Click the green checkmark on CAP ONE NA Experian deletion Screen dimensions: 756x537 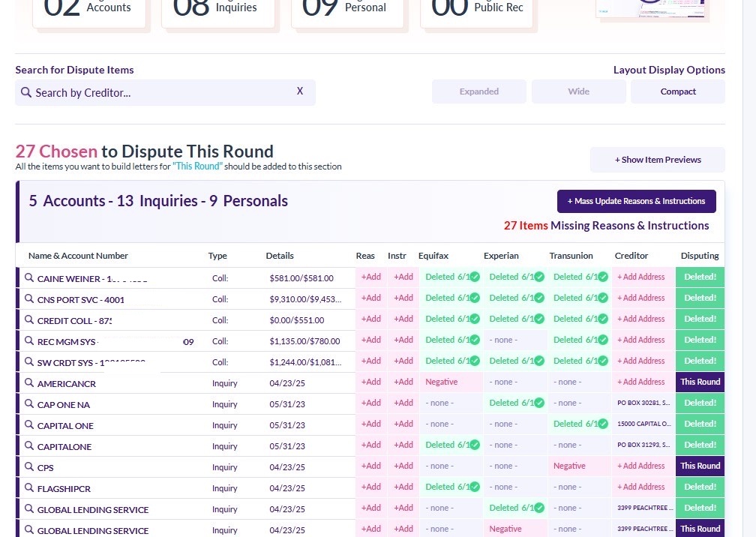(x=538, y=403)
